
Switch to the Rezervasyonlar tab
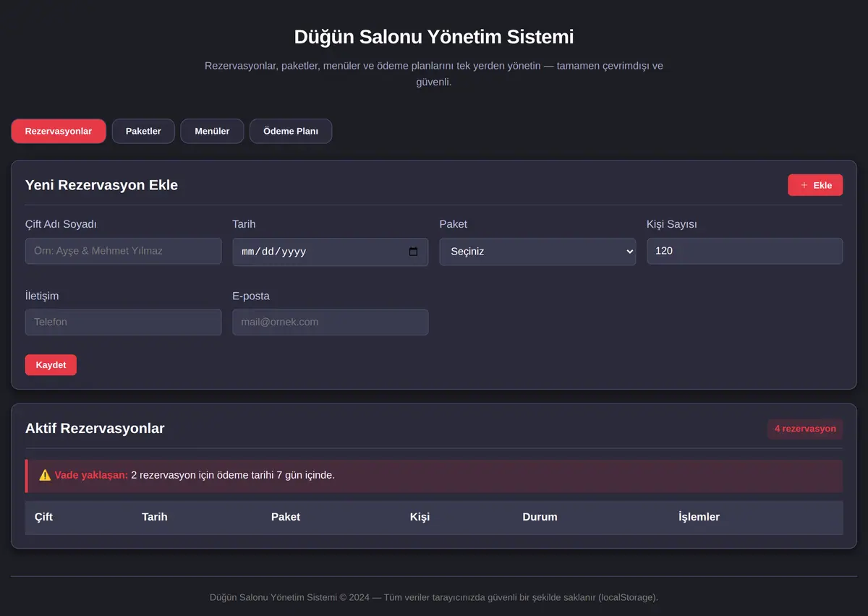tap(59, 131)
